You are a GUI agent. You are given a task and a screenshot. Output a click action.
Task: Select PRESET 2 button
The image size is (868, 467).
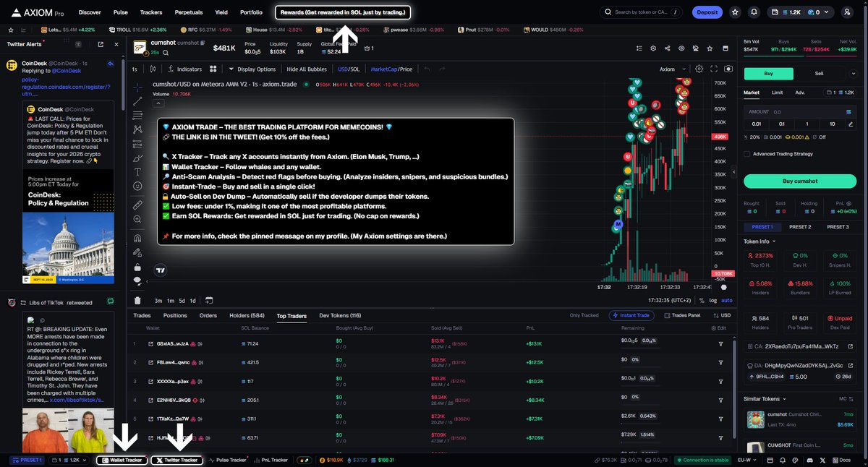point(799,227)
